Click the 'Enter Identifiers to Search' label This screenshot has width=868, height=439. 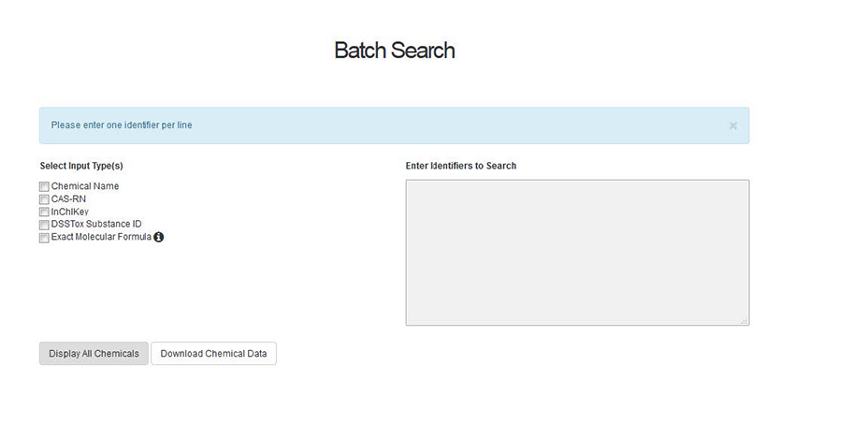pos(461,166)
